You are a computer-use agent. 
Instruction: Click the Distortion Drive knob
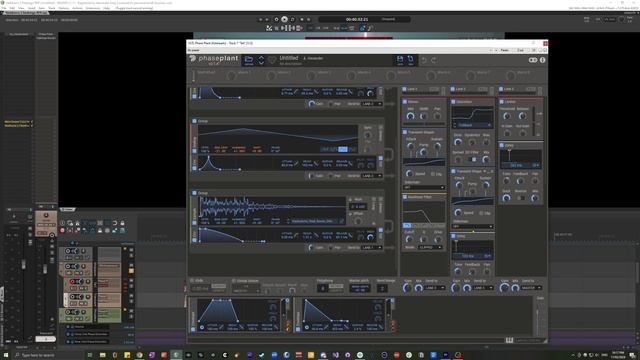coord(458,142)
